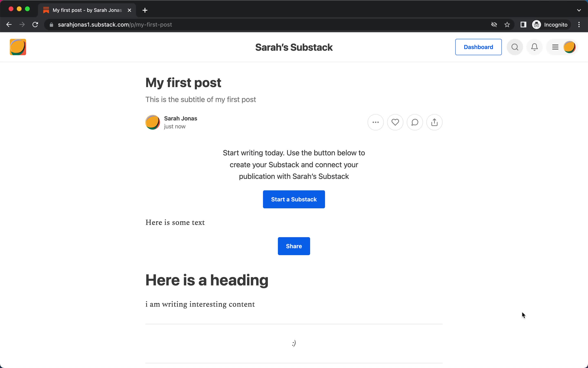Open comments with speech bubble icon
The image size is (588, 368).
(x=415, y=122)
